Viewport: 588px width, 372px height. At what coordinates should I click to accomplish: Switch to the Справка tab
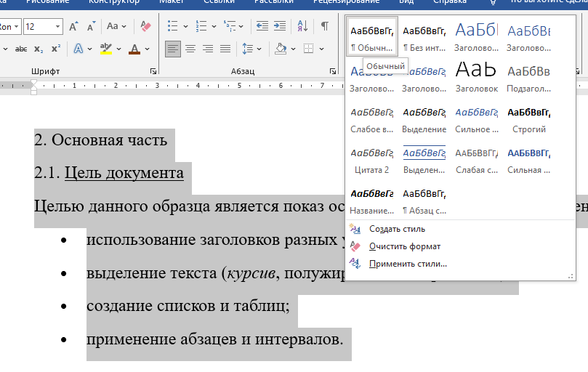point(450,2)
